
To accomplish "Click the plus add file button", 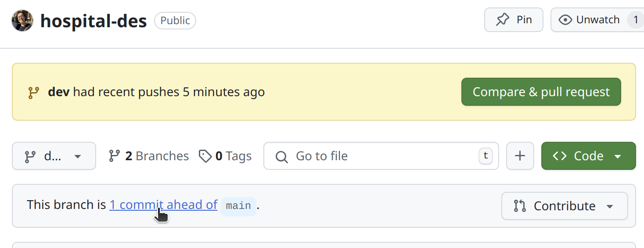I will [x=520, y=156].
